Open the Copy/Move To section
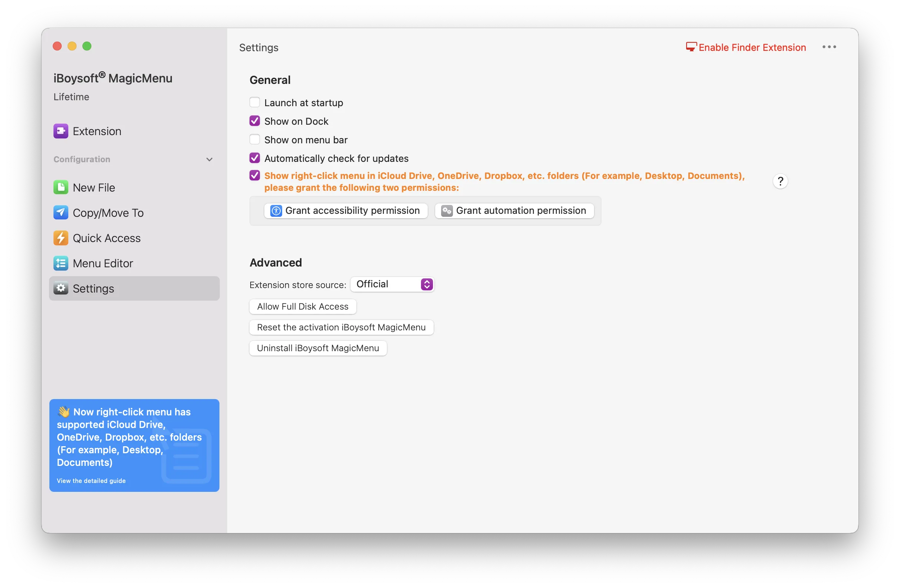This screenshot has height=588, width=900. pyautogui.click(x=107, y=212)
